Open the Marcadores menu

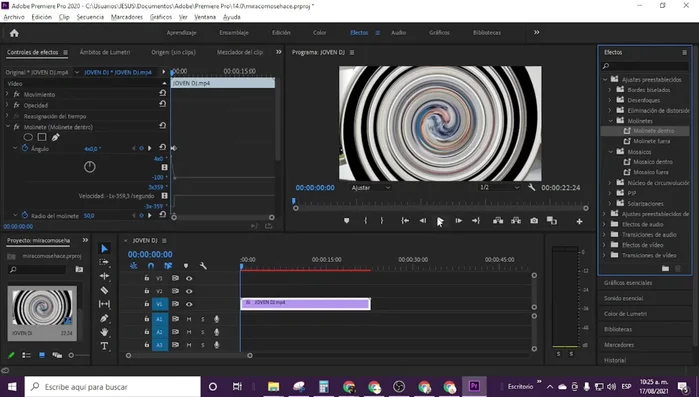(127, 17)
